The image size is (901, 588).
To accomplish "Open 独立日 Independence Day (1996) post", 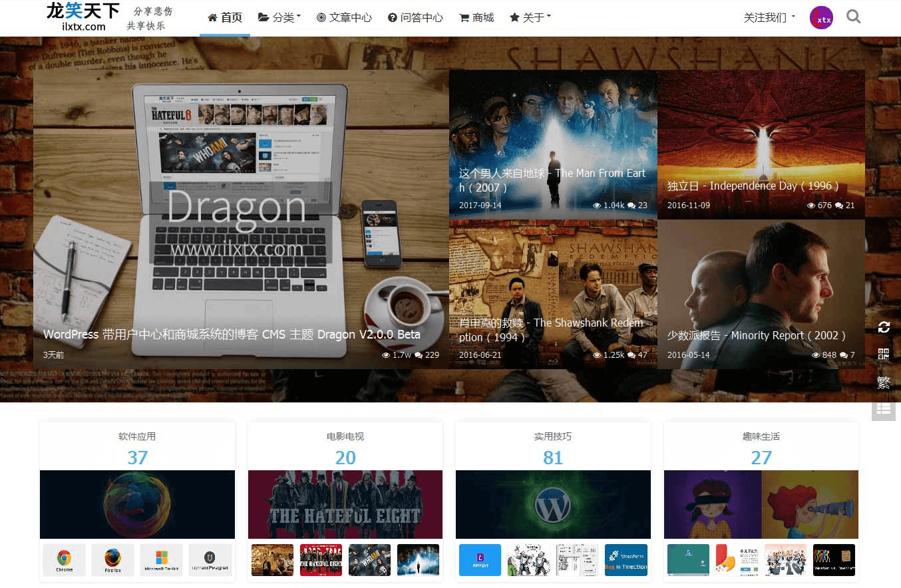I will (753, 186).
